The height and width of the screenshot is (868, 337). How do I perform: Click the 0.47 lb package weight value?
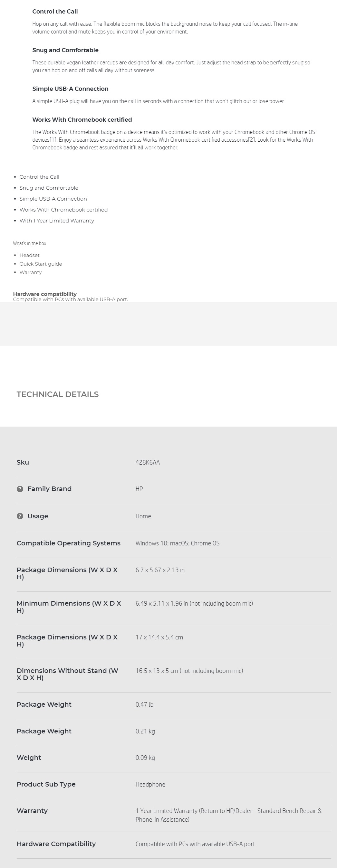(144, 704)
